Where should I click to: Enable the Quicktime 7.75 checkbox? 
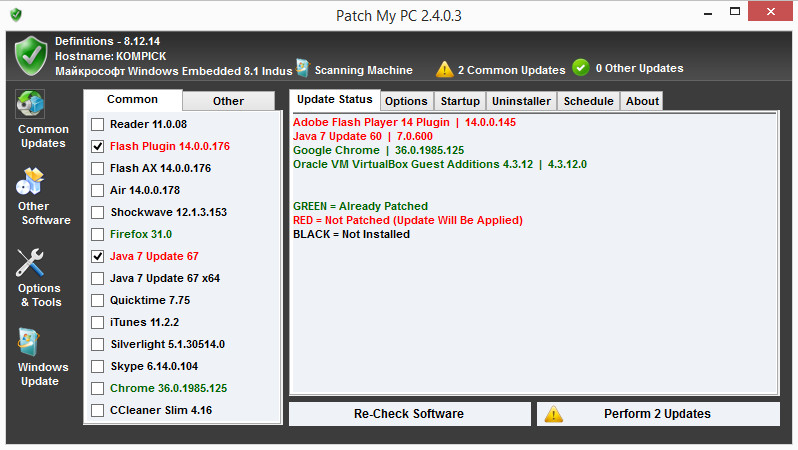coord(97,300)
